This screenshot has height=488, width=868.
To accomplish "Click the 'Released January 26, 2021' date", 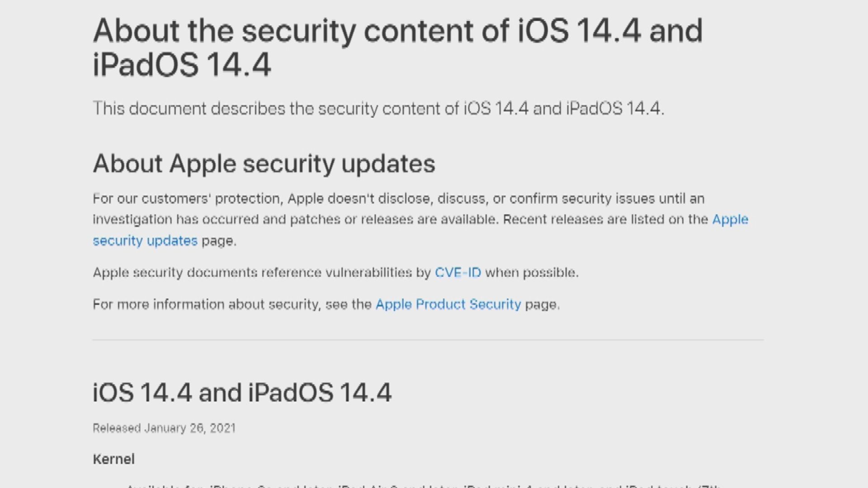I will (164, 428).
